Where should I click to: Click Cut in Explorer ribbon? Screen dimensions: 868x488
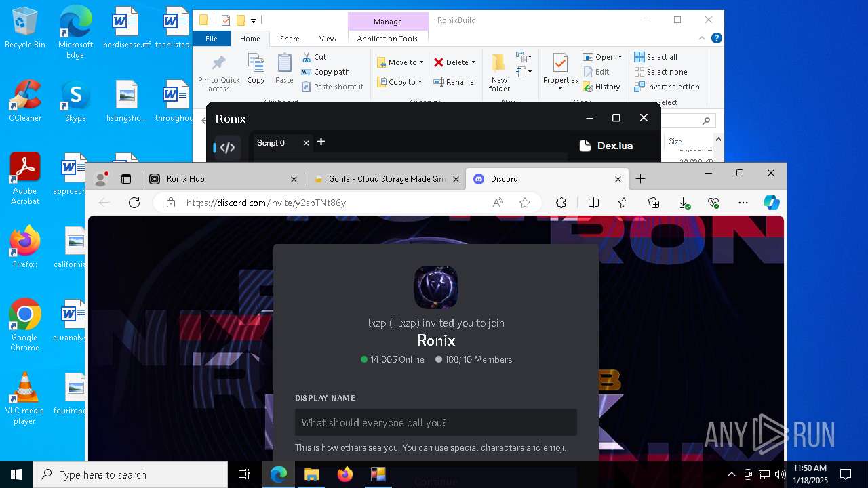point(314,57)
